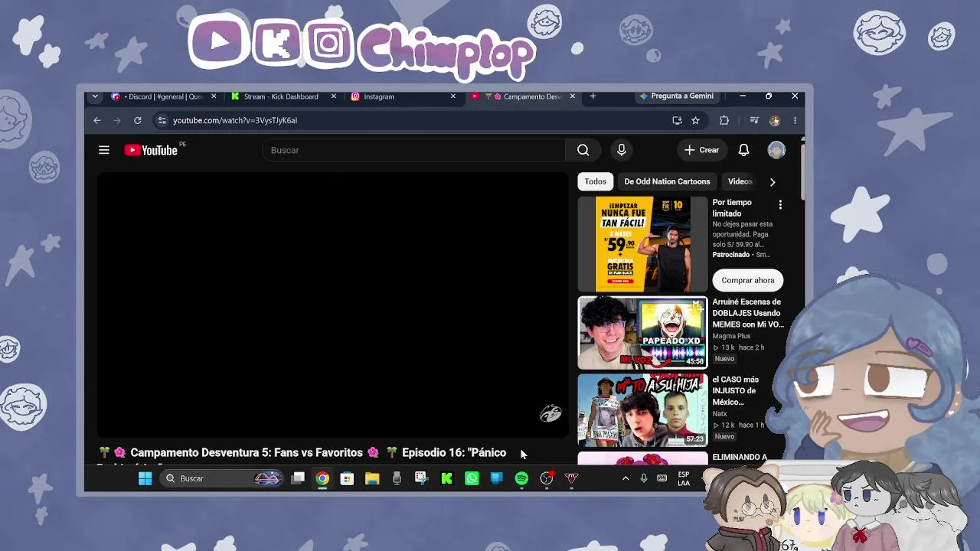This screenshot has height=551, width=980.
Task: Go to the YouTube home logo
Action: [152, 150]
